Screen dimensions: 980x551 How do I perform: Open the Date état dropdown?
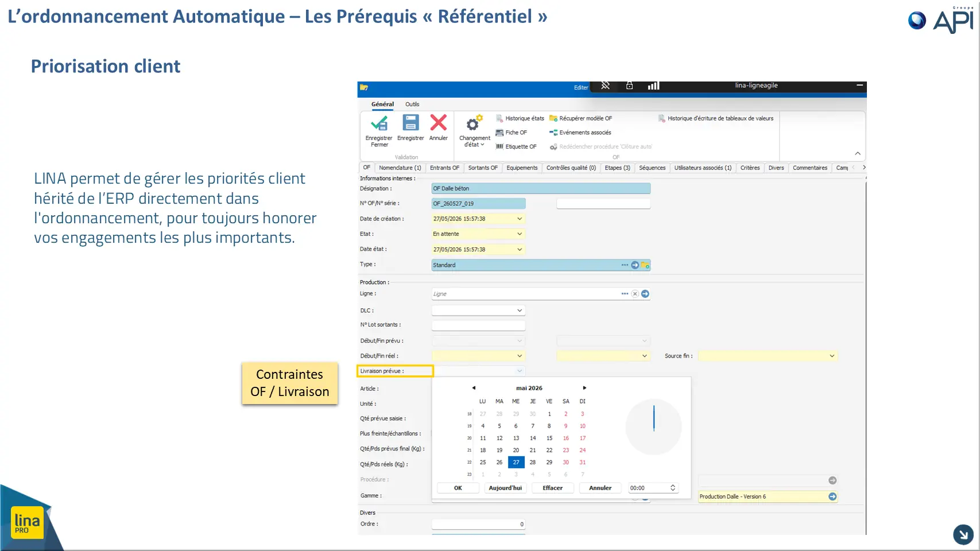tap(520, 249)
